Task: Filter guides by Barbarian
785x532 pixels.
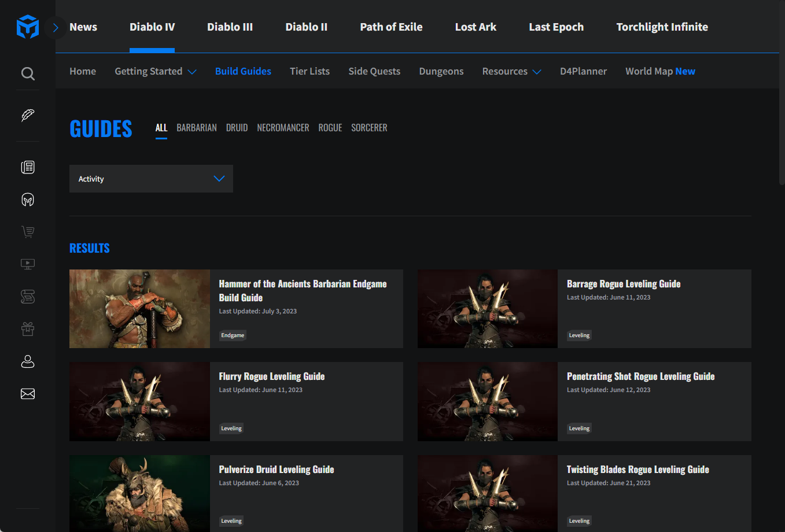Action: point(197,128)
